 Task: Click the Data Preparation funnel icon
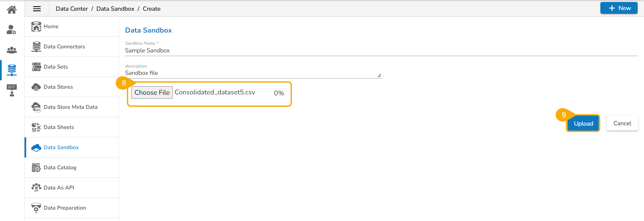point(36,208)
